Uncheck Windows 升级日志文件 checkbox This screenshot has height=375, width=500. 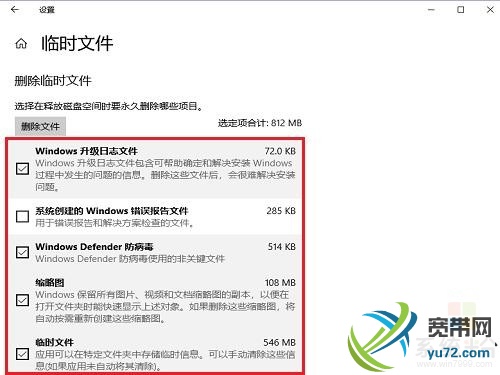tap(22, 169)
